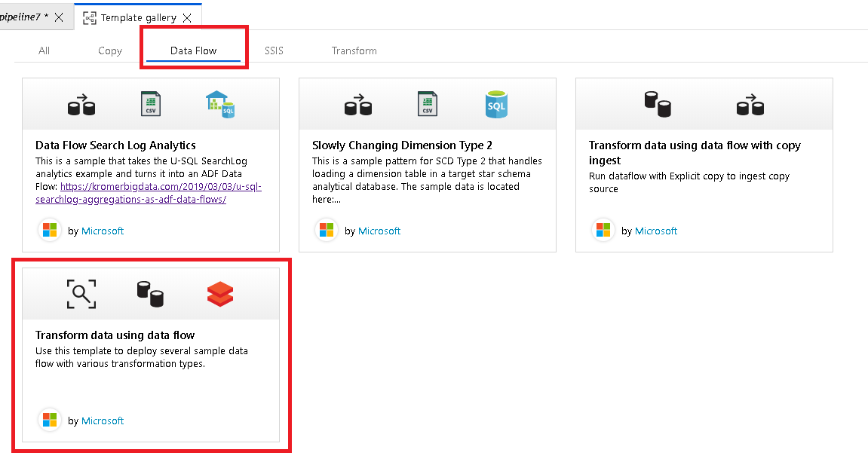Click the Microsoft link on Search Log Analytics card
The width and height of the screenshot is (868, 471).
click(103, 231)
